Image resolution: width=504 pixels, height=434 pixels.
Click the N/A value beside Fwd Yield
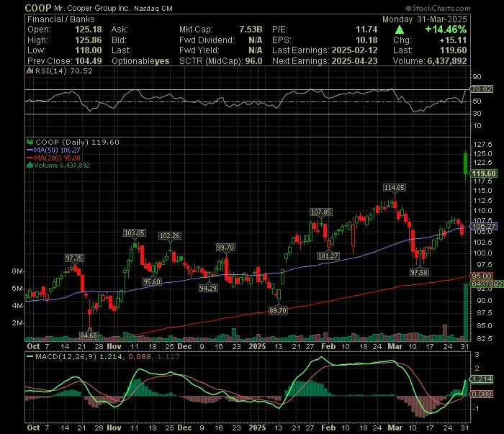tap(255, 50)
